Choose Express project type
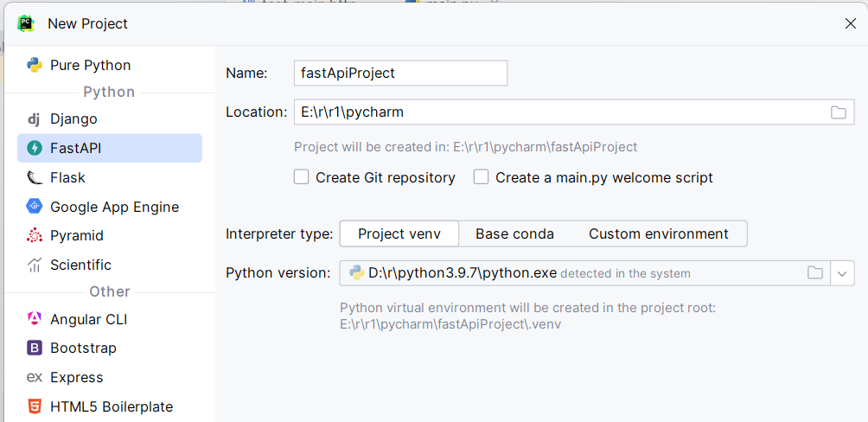This screenshot has height=422, width=868. (x=110, y=378)
